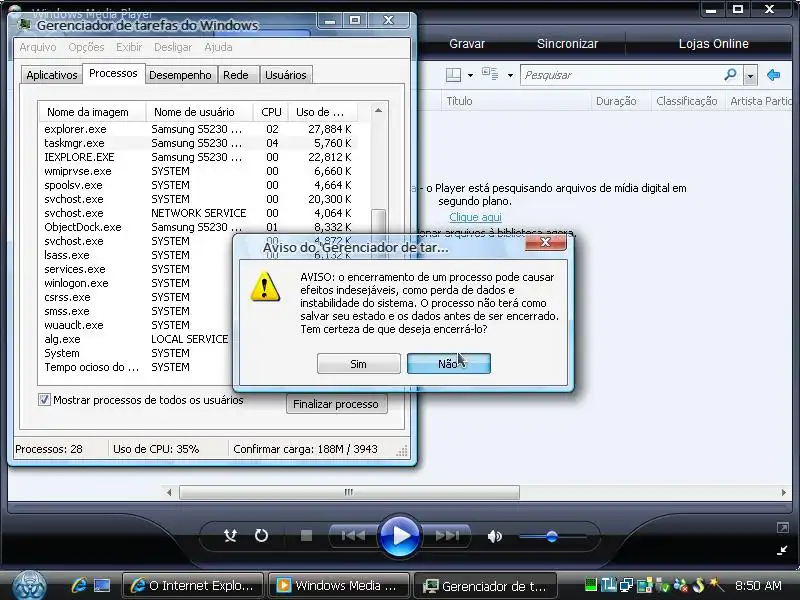Expand the view options dropdown arrow
This screenshot has width=800, height=600.
[x=510, y=76]
